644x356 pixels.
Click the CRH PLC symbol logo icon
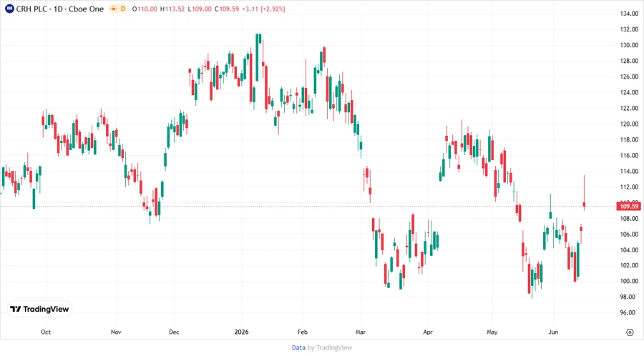click(9, 9)
